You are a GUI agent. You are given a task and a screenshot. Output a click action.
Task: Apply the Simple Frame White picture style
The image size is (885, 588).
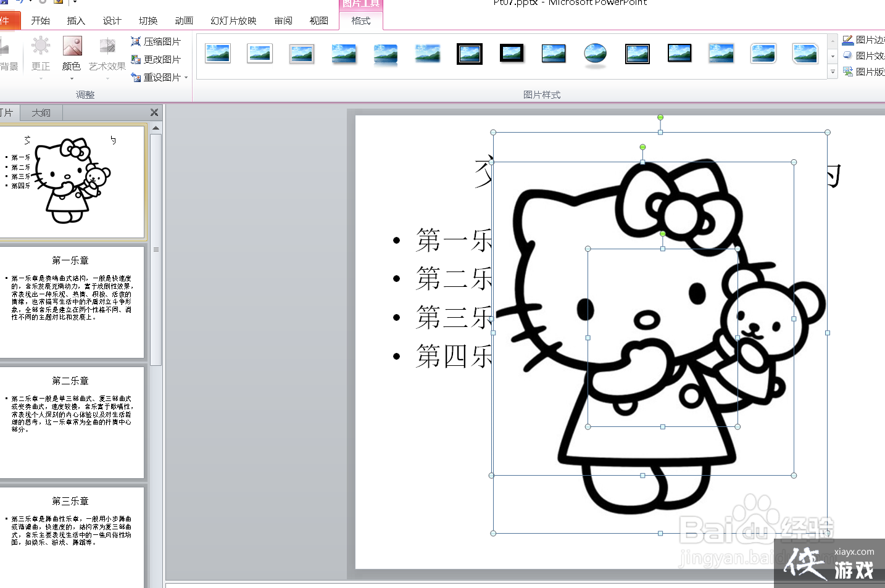click(x=218, y=54)
